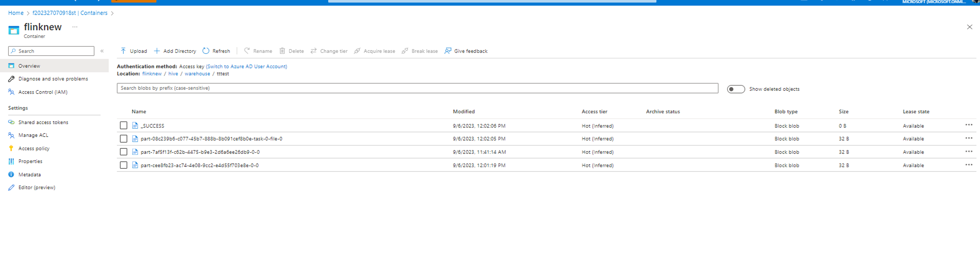Click the Refresh circular arrow icon
980x265 pixels.
[x=206, y=51]
